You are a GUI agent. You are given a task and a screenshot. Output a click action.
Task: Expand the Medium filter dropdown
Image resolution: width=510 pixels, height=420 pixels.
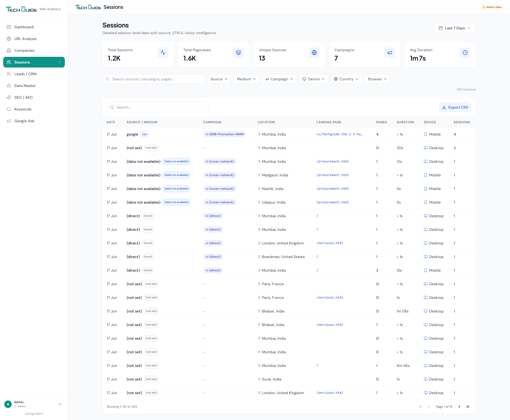(x=246, y=79)
